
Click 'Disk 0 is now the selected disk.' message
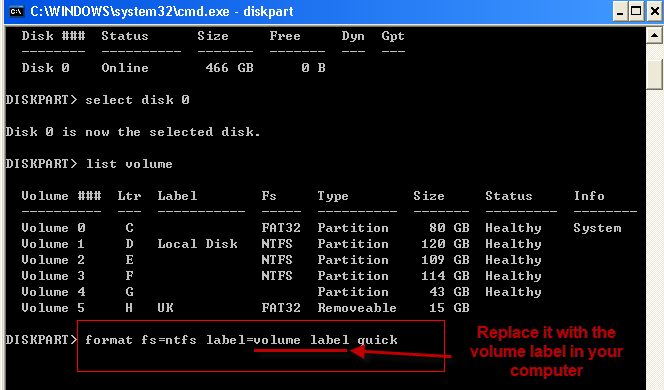pos(133,132)
